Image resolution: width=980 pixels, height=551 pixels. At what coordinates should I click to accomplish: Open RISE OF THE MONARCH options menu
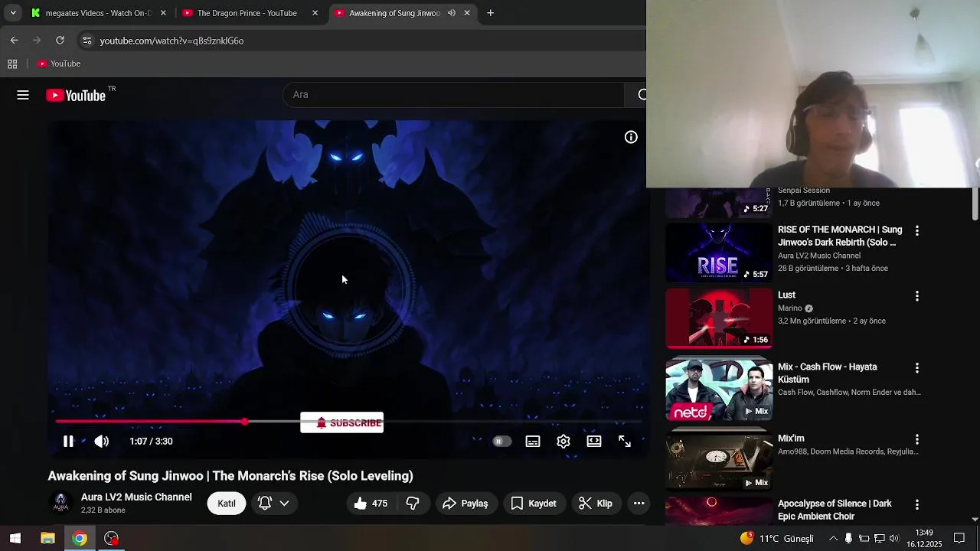[x=916, y=230]
